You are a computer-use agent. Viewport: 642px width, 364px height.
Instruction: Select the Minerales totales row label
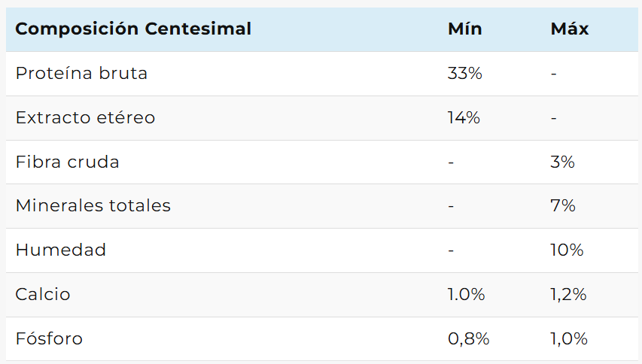point(93,205)
